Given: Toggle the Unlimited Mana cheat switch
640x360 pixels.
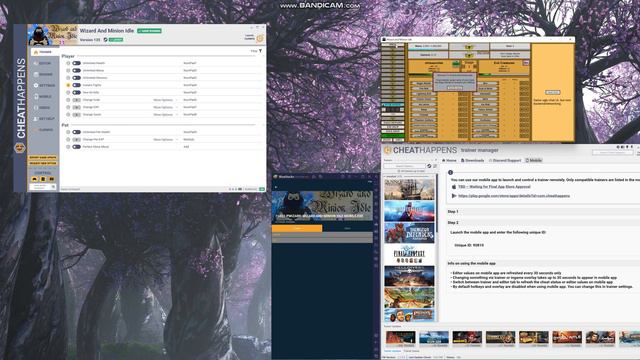Looking at the screenshot, I should (76, 71).
